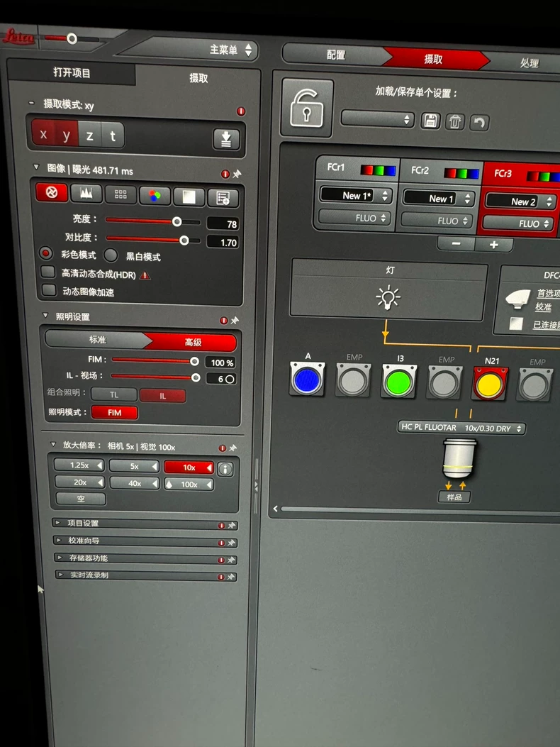Image resolution: width=560 pixels, height=747 pixels.
Task: Click the list settings icon in image toolbar
Action: 223,198
